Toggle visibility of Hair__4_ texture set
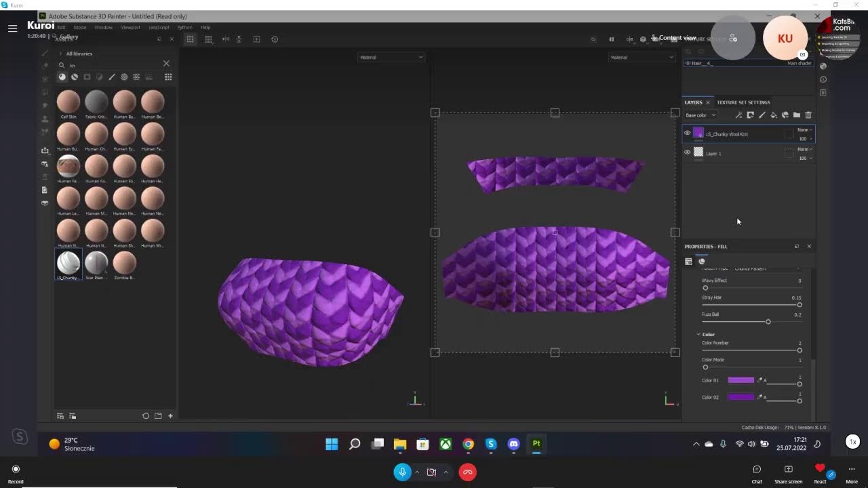This screenshot has height=488, width=868. pos(688,63)
